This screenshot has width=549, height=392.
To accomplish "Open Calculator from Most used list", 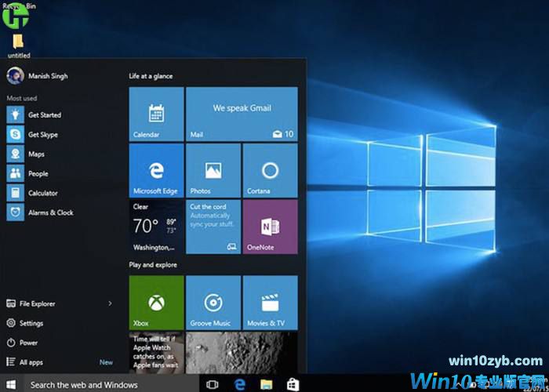I will coord(32,193).
